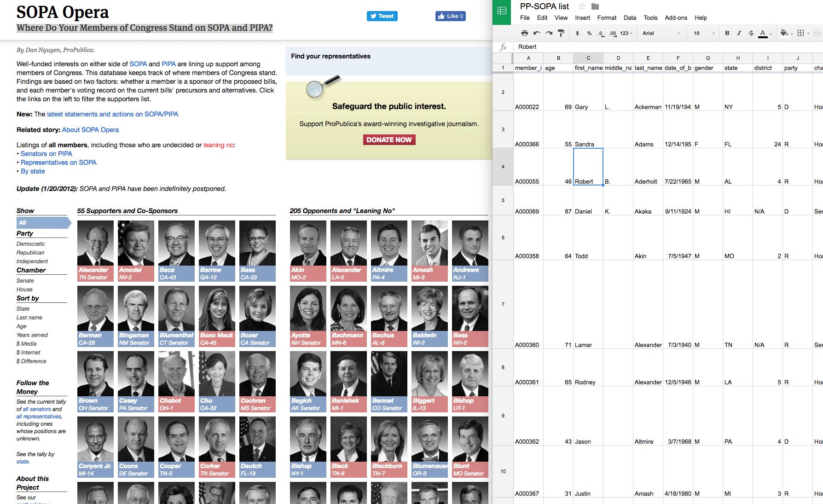This screenshot has width=823, height=504.
Task: Click the formula bar showing Robert
Action: tap(667, 47)
